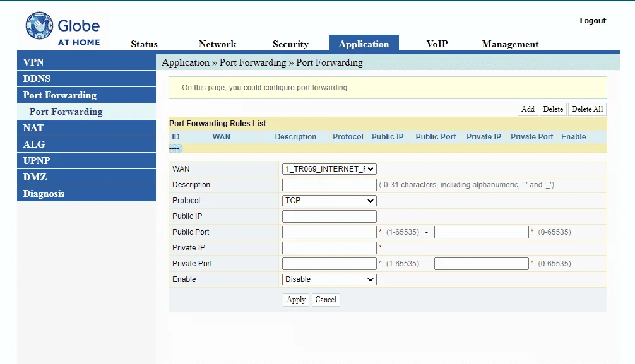Focus the Public Port start field
This screenshot has height=364, width=635.
pyautogui.click(x=329, y=232)
